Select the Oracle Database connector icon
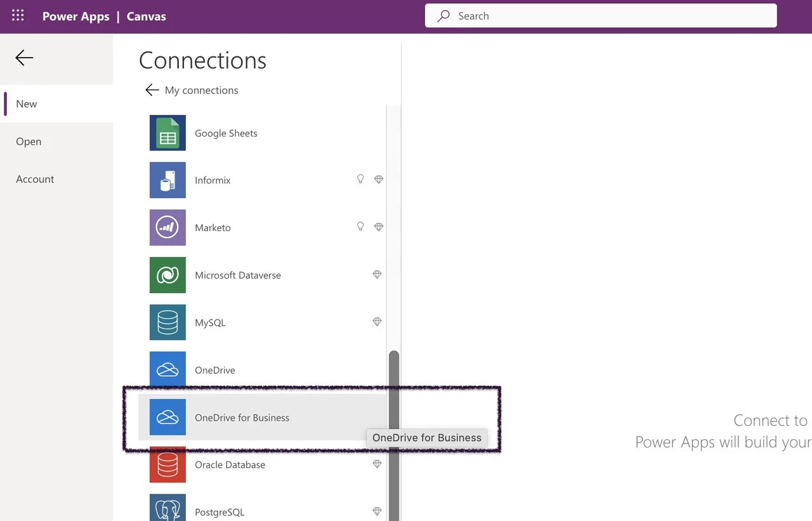Viewport: 812px width, 521px height. tap(167, 465)
